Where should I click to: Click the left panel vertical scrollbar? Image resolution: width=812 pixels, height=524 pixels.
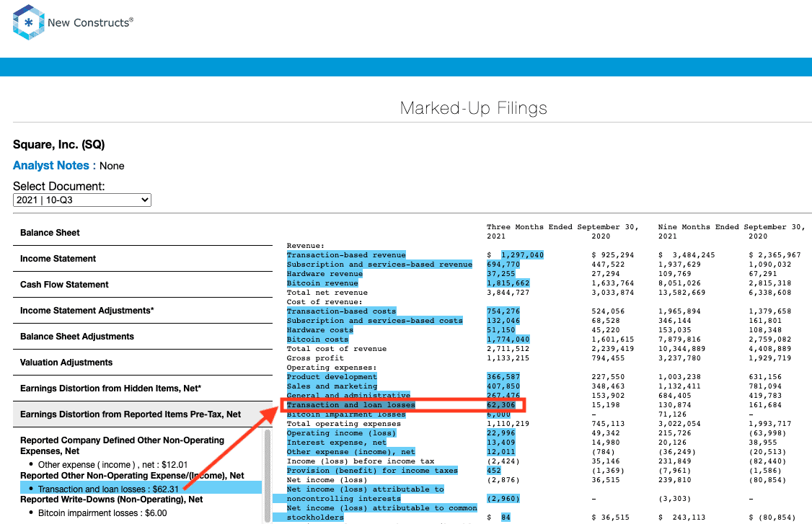[x=268, y=475]
